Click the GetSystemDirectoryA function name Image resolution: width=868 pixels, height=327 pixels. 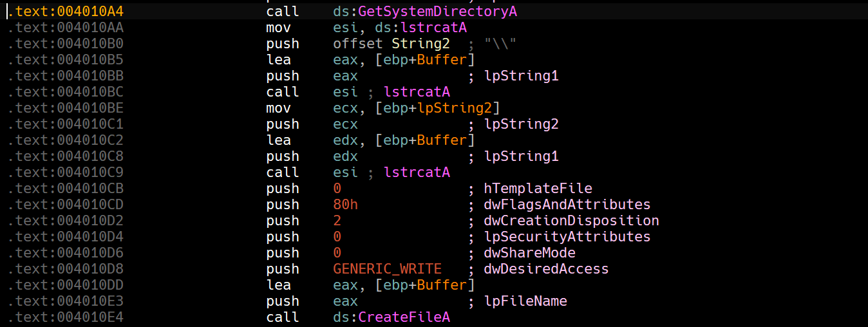[437, 12]
